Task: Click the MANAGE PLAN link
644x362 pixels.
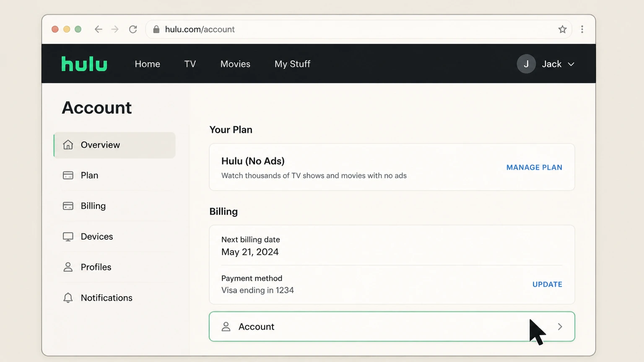Action: click(x=534, y=167)
